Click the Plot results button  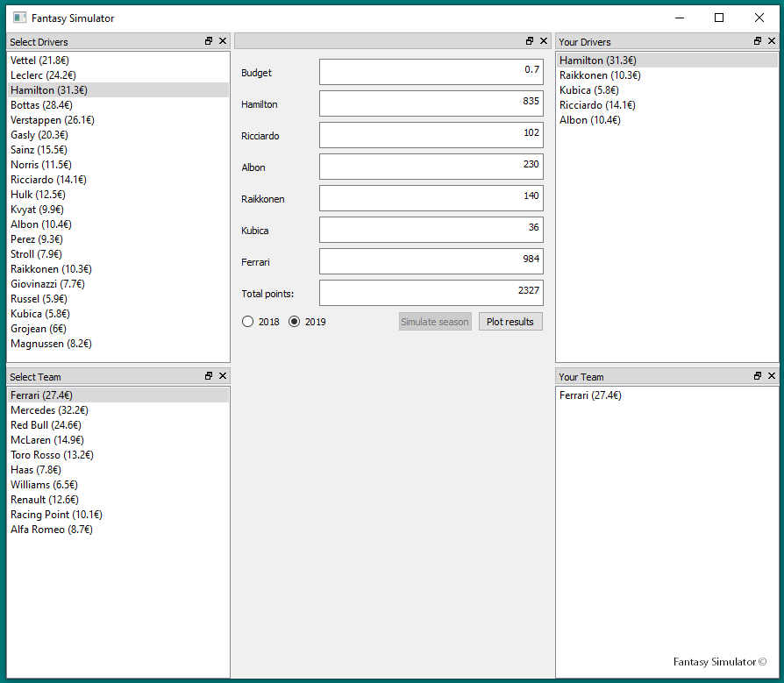(x=510, y=322)
